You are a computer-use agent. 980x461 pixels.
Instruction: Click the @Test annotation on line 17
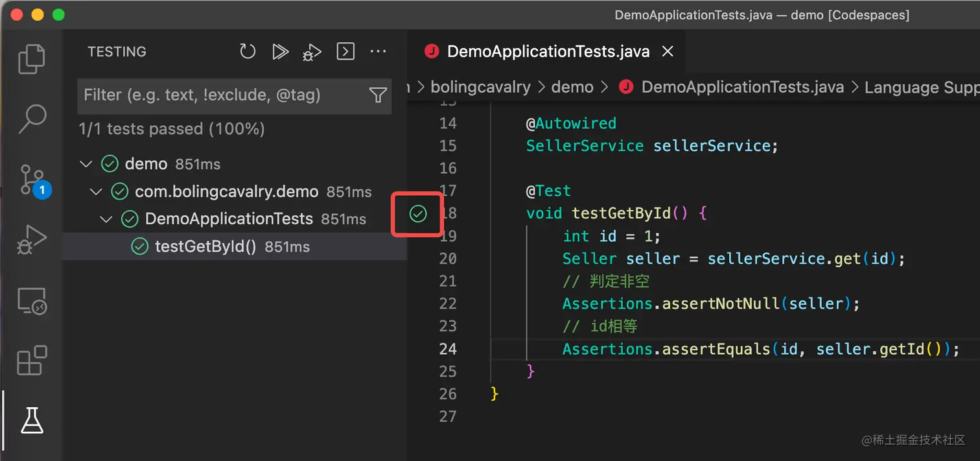tap(548, 191)
